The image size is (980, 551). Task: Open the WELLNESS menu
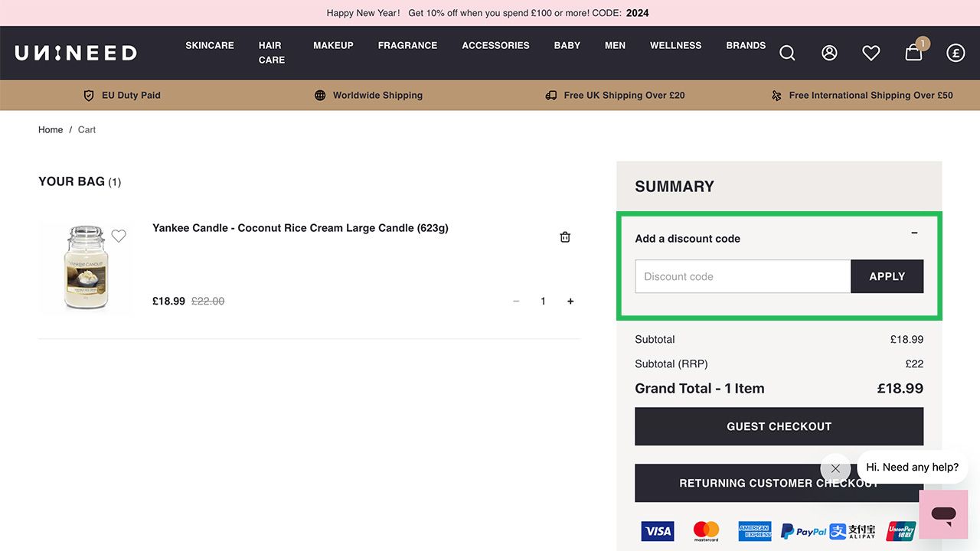675,45
